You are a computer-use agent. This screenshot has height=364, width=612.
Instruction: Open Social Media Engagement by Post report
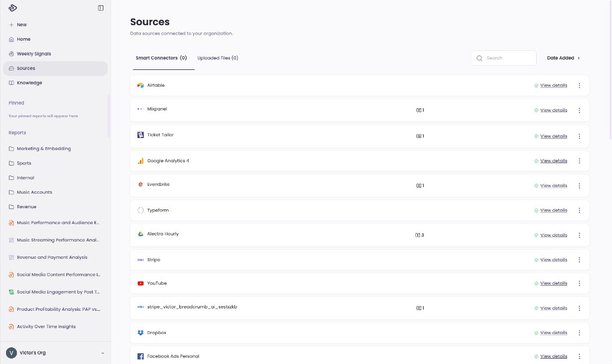point(55,292)
